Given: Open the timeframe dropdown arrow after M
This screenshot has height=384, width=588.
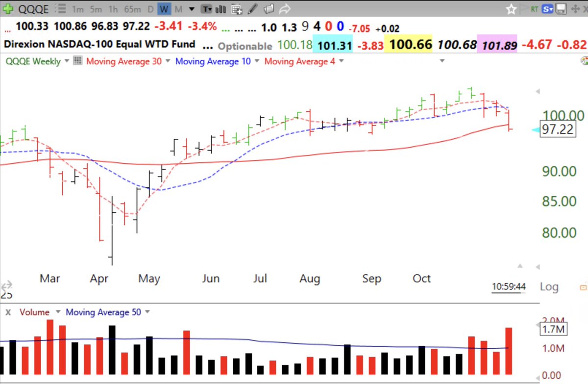Looking at the screenshot, I should click(191, 9).
